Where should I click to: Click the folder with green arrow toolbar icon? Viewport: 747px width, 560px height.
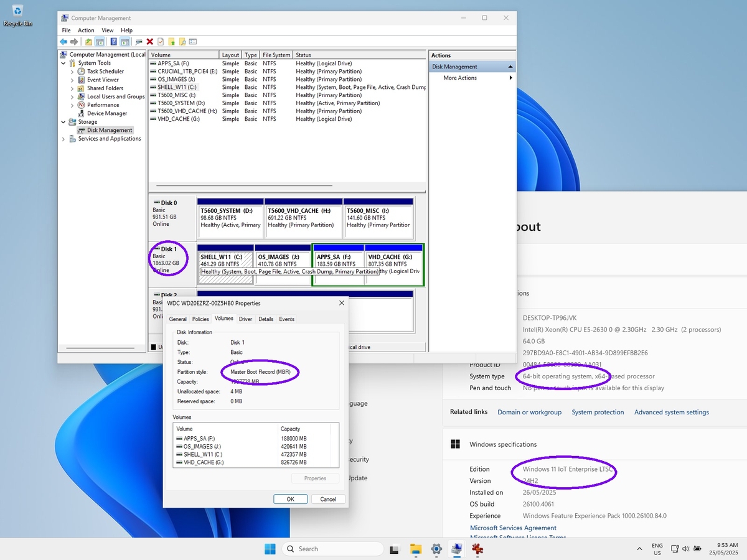pos(171,42)
